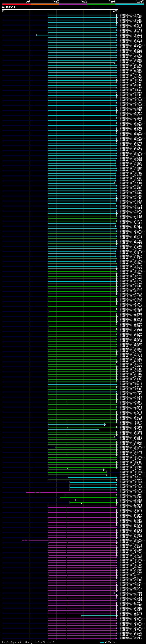Select the UniRef100_B8M6S0 label

131,449
